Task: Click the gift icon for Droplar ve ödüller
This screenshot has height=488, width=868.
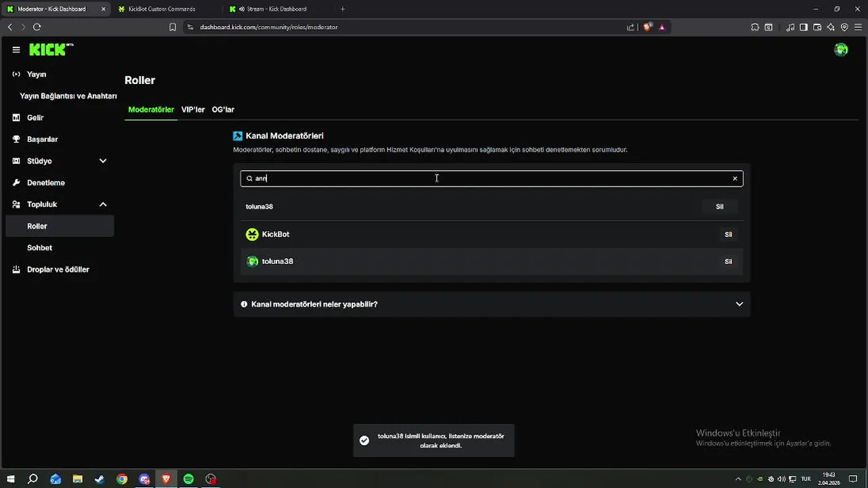Action: click(16, 269)
